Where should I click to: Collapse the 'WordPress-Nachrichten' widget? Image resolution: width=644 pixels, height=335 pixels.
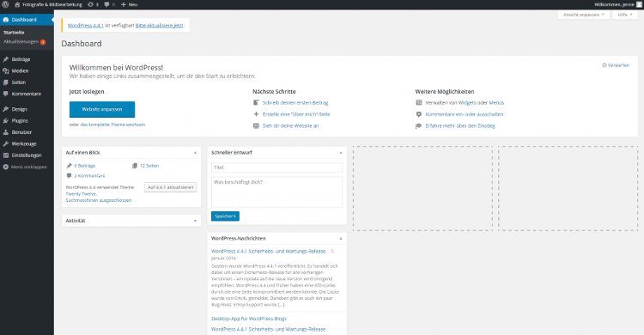tap(341, 239)
